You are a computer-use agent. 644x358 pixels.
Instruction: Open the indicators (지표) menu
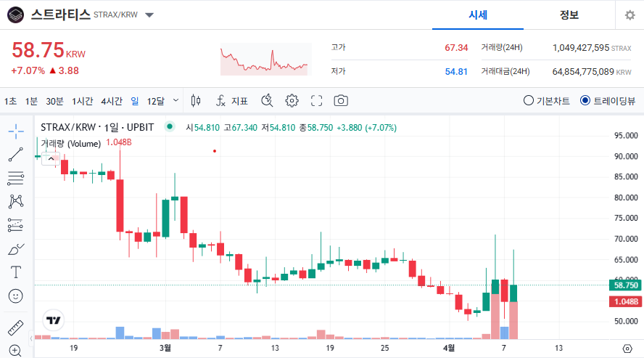coord(232,101)
